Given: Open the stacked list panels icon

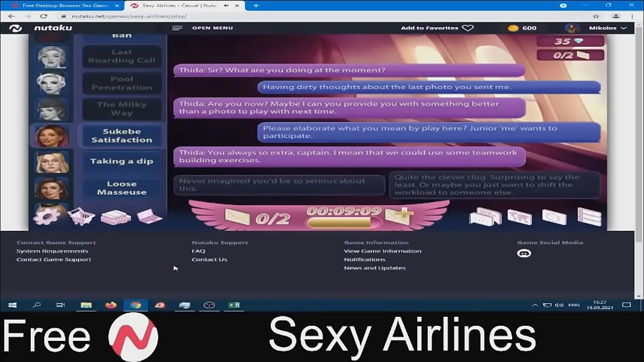Looking at the screenshot, I should coord(589,217).
